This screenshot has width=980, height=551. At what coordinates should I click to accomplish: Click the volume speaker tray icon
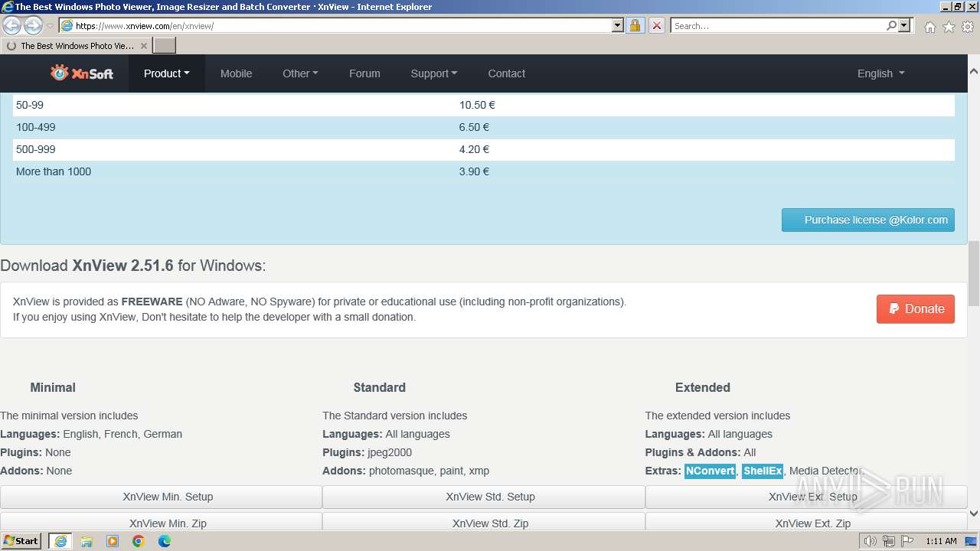pyautogui.click(x=870, y=541)
